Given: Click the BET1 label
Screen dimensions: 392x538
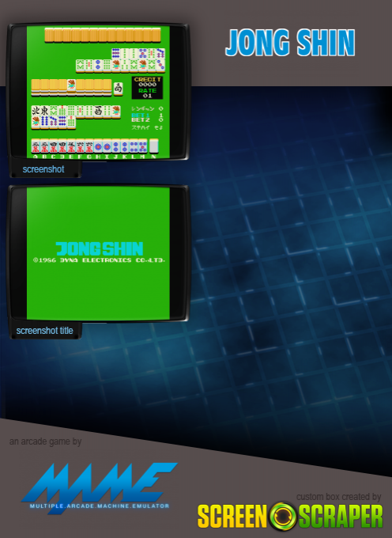Looking at the screenshot, I should [141, 116].
